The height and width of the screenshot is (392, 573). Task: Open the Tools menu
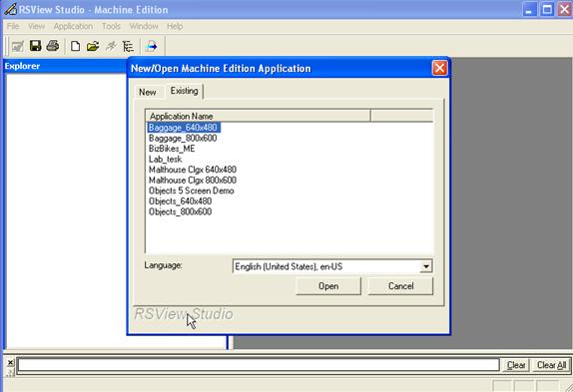click(111, 26)
